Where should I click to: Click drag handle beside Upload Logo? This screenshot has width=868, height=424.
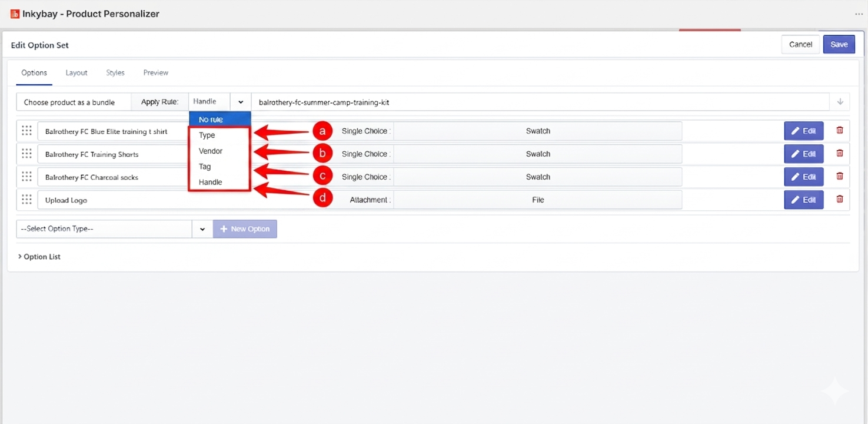(x=26, y=200)
